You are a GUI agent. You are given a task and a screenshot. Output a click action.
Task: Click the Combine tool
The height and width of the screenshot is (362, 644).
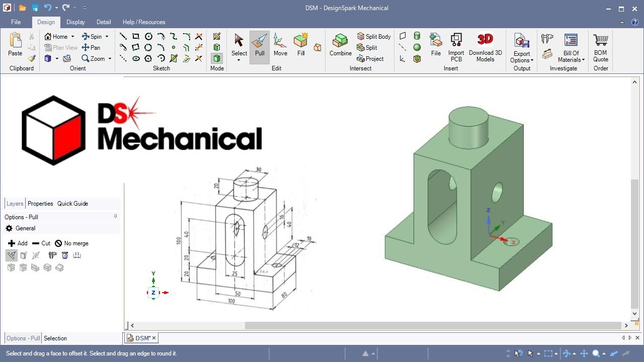341,46
